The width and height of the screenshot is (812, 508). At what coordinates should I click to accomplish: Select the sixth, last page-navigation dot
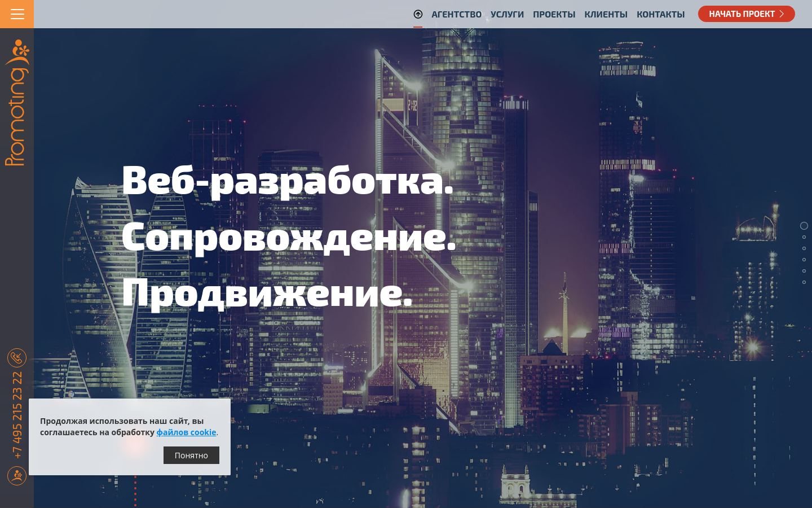point(804,282)
